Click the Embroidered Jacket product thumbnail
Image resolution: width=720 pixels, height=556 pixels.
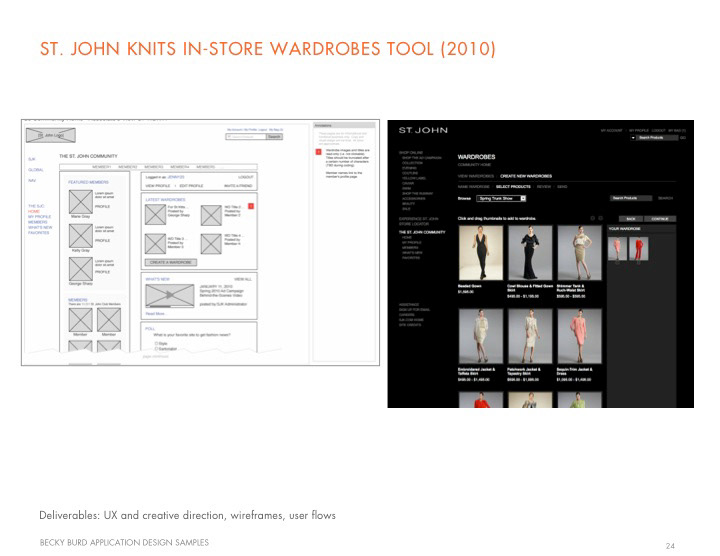point(481,336)
